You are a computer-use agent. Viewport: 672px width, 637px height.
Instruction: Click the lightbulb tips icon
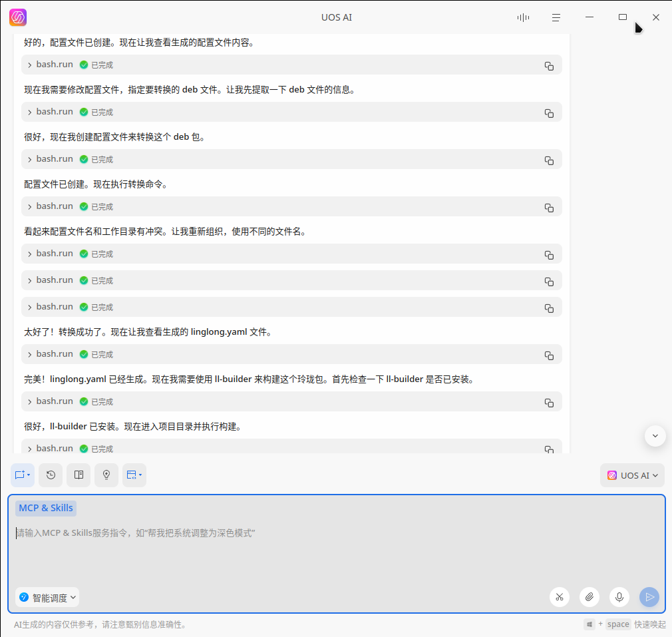pos(106,475)
